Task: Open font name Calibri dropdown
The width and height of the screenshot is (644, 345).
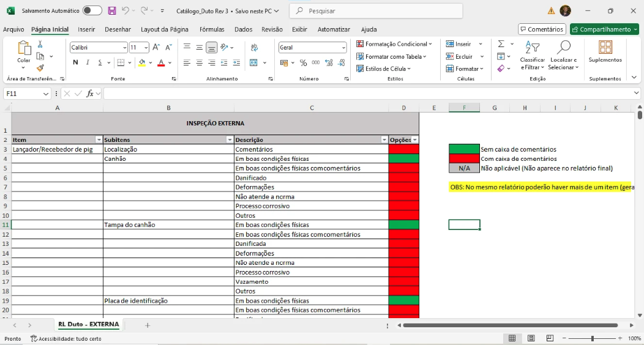Action: [124, 48]
